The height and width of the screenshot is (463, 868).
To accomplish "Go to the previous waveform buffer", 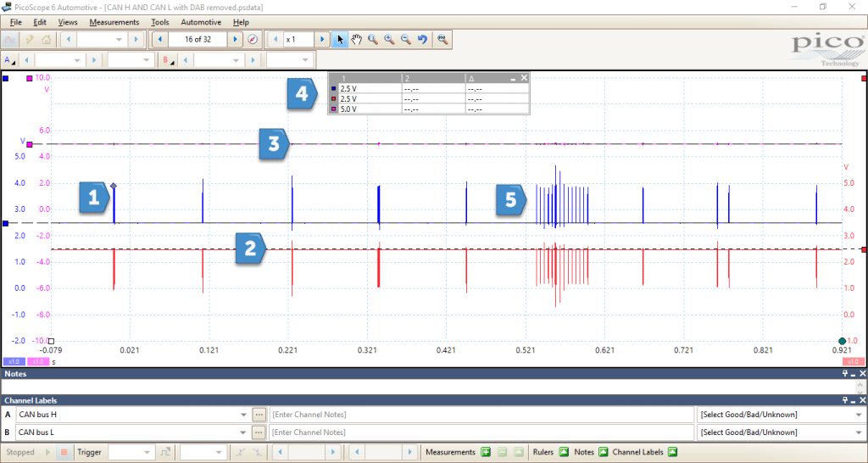I will (x=160, y=39).
